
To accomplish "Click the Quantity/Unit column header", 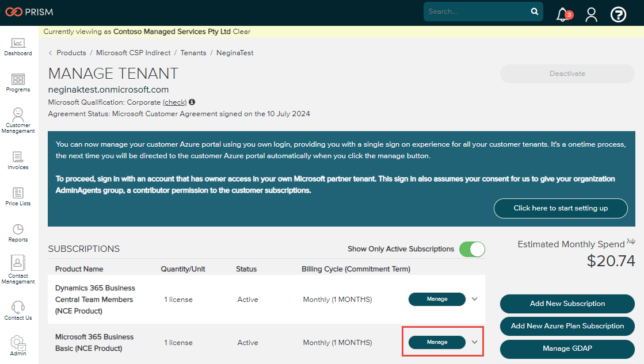I will 183,269.
